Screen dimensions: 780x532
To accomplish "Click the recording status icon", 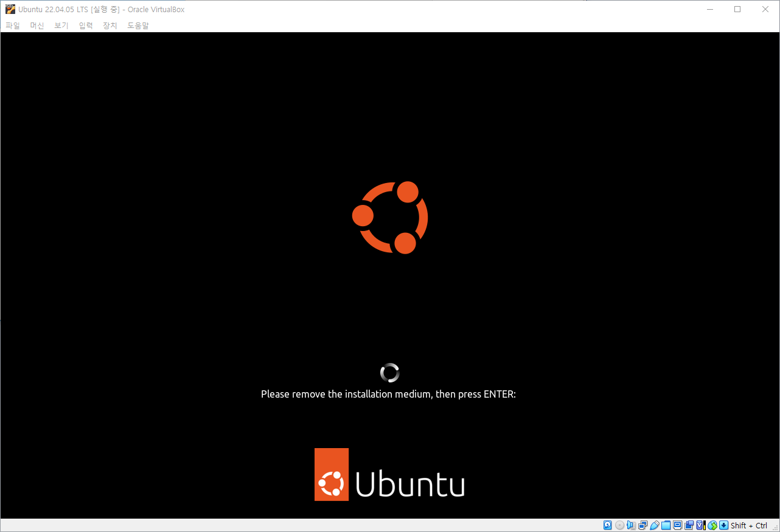I will tap(689, 525).
